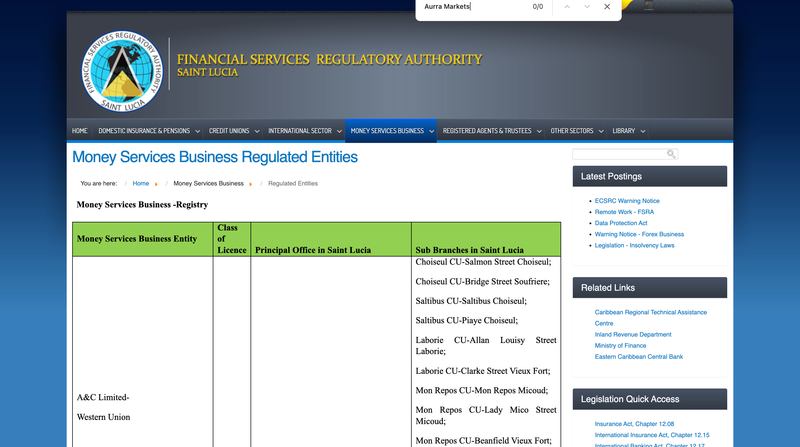Open Caribbean Regional Technical Assistance Centre link
The image size is (800, 447).
[651, 318]
